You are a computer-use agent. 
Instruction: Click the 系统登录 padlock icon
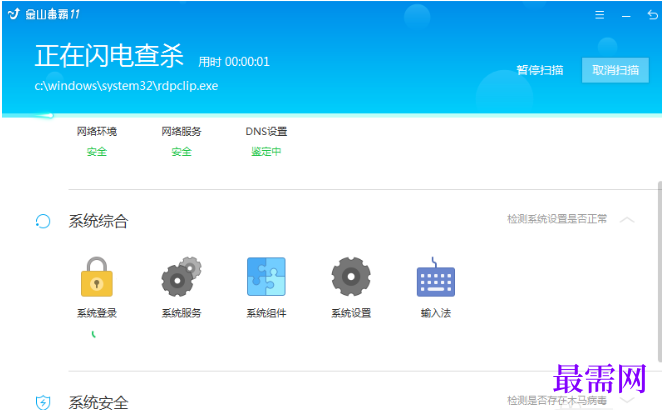(x=97, y=276)
